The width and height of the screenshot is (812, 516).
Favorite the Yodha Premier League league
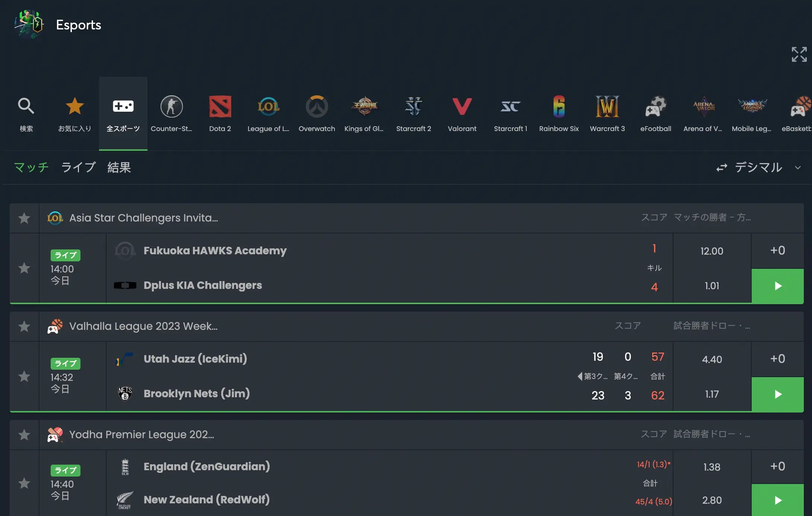[24, 434]
